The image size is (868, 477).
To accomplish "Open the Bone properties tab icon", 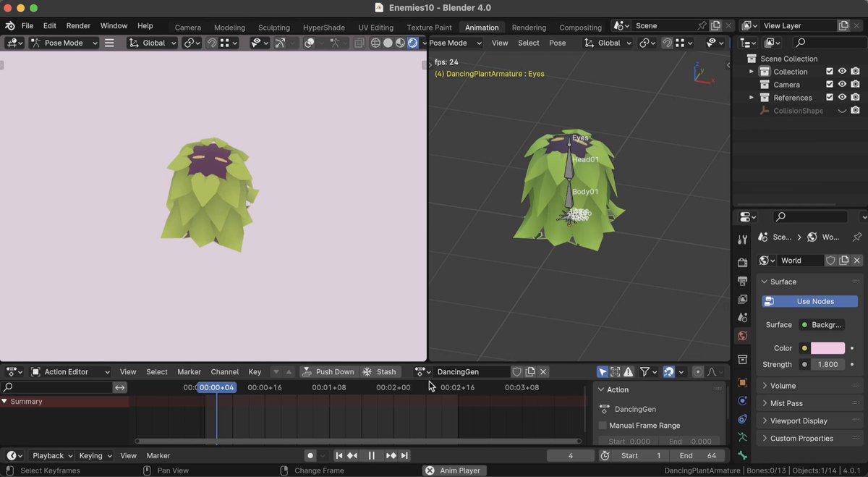I will coord(742,456).
